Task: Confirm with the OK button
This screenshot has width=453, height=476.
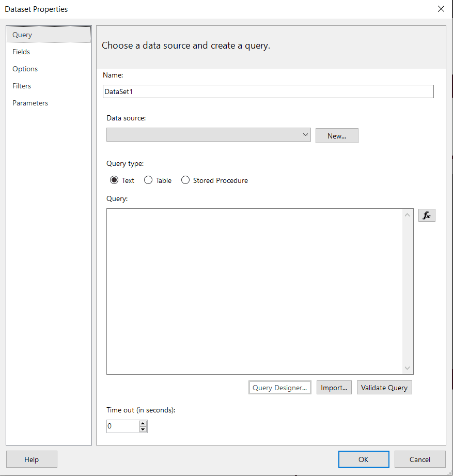Action: 364,459
